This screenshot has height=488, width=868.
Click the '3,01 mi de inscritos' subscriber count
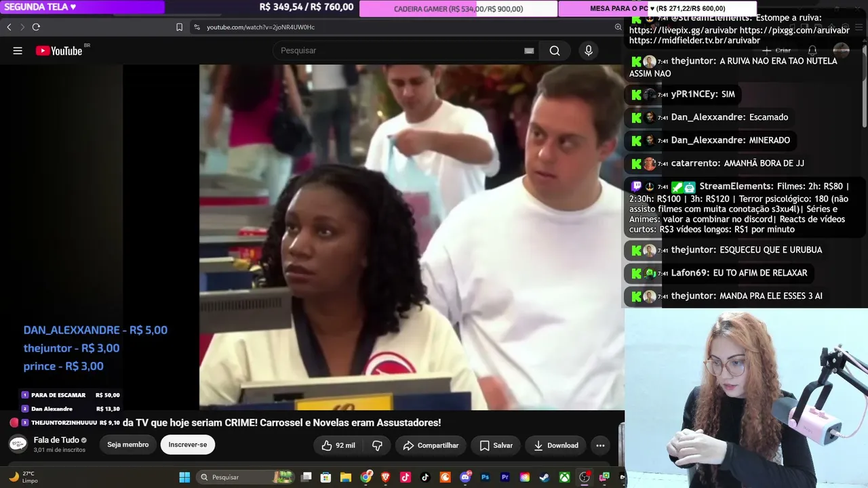tap(60, 449)
